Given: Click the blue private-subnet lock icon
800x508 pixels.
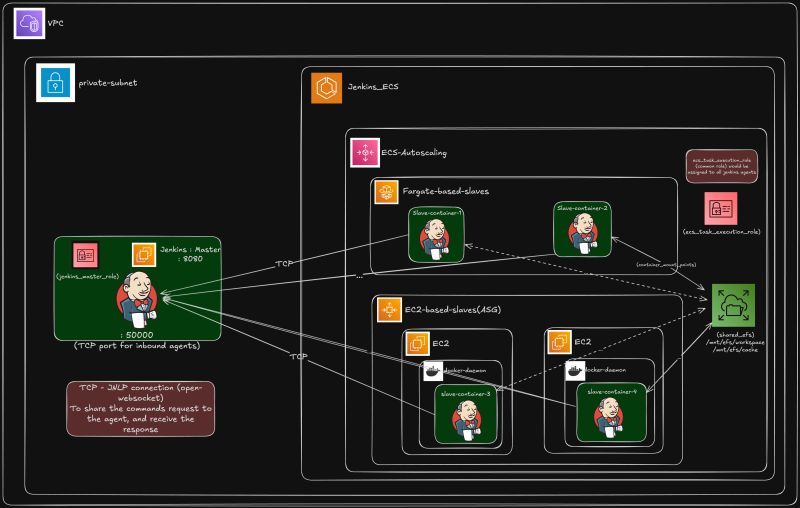Looking at the screenshot, I should coord(56,83).
